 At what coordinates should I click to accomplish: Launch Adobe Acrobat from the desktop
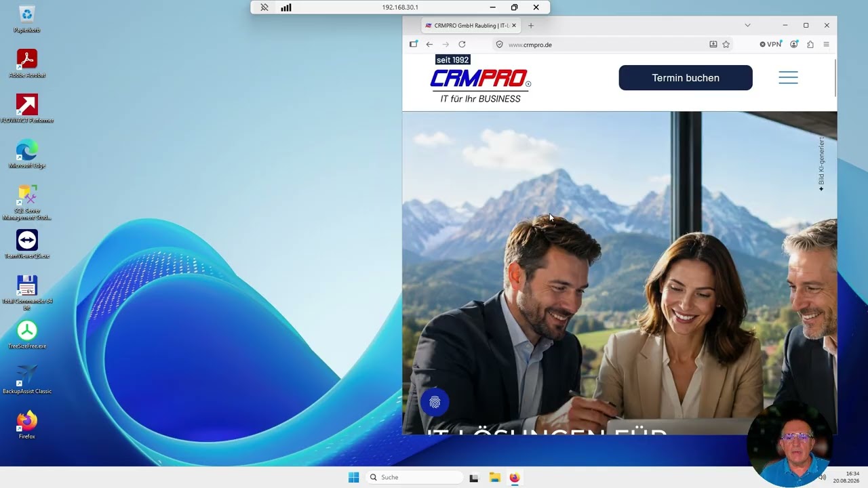click(27, 64)
